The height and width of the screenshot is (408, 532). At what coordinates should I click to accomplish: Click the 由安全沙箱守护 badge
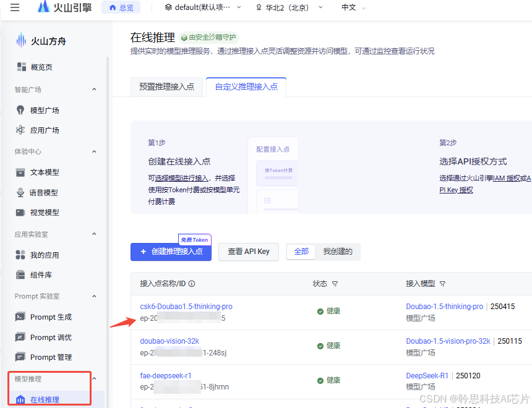pos(208,37)
